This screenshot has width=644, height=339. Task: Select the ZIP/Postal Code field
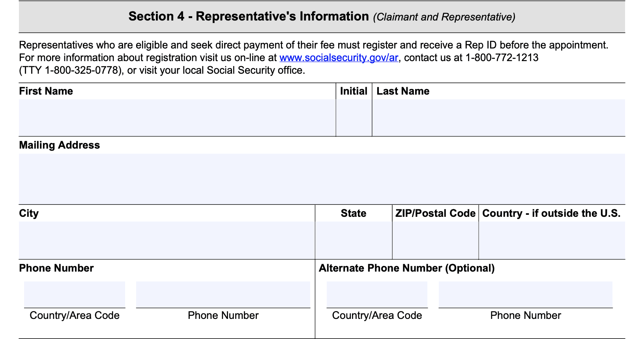435,240
